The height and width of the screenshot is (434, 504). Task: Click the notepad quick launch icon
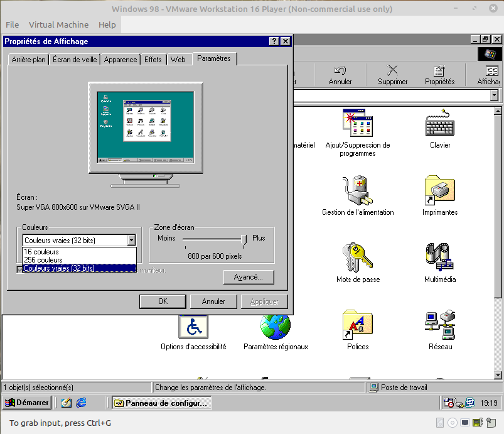click(66, 403)
